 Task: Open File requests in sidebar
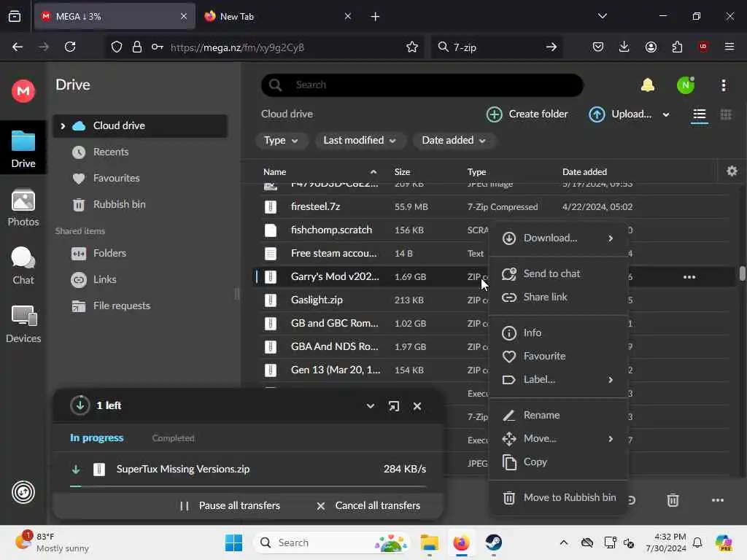tap(140, 306)
